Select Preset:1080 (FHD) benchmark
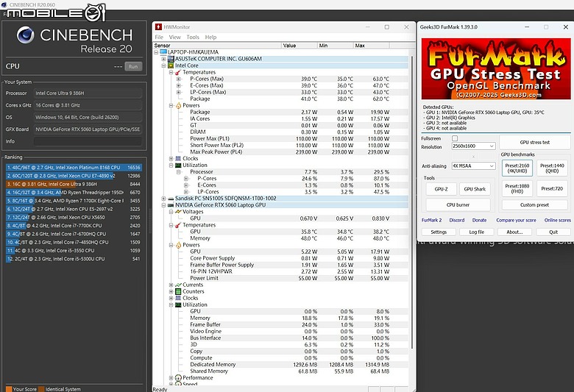The width and height of the screenshot is (574, 392). pos(517,188)
